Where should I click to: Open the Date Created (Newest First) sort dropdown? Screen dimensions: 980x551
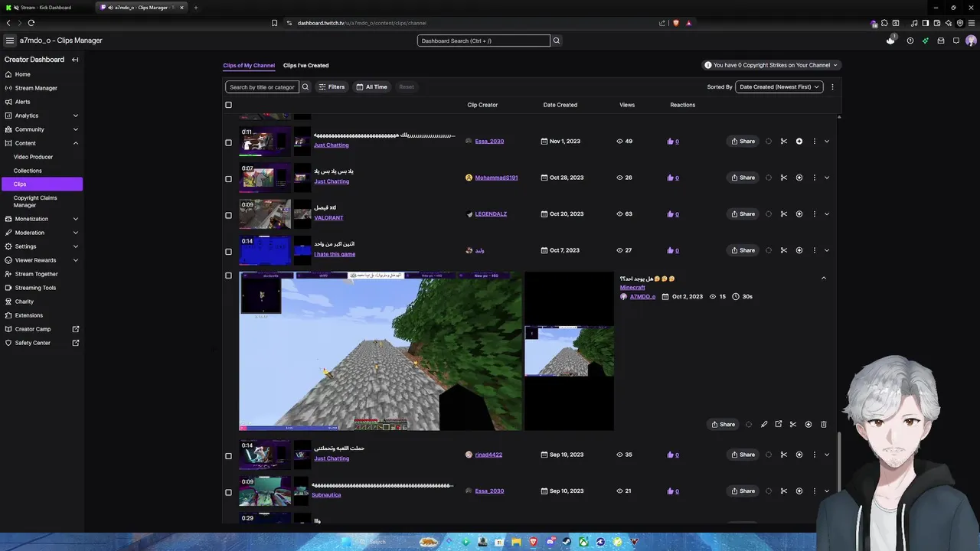click(779, 86)
